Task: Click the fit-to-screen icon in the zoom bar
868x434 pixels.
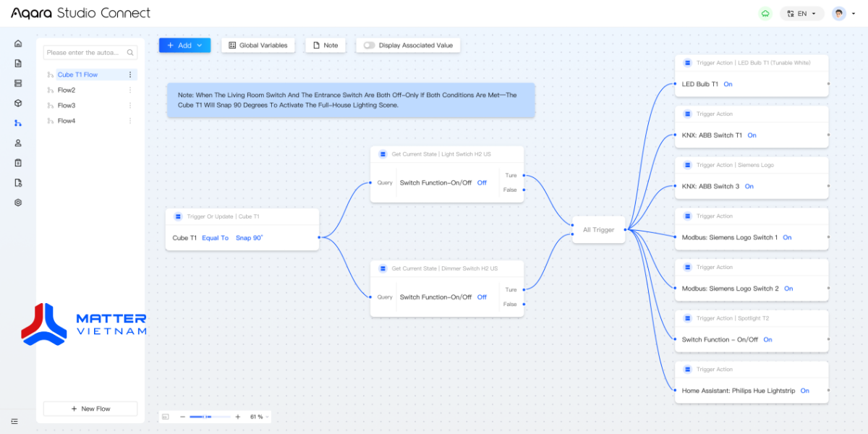Action: click(x=166, y=417)
